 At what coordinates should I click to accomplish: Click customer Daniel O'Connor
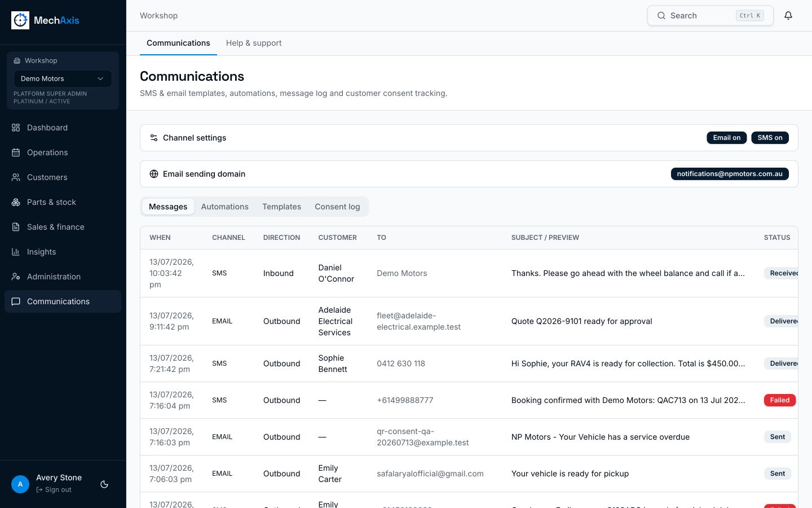coord(336,273)
